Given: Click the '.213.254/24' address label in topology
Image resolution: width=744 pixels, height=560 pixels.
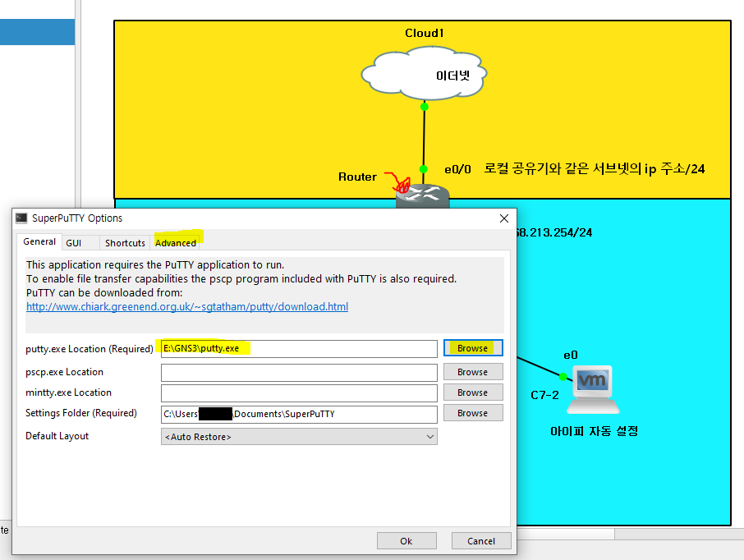Looking at the screenshot, I should pyautogui.click(x=554, y=232).
